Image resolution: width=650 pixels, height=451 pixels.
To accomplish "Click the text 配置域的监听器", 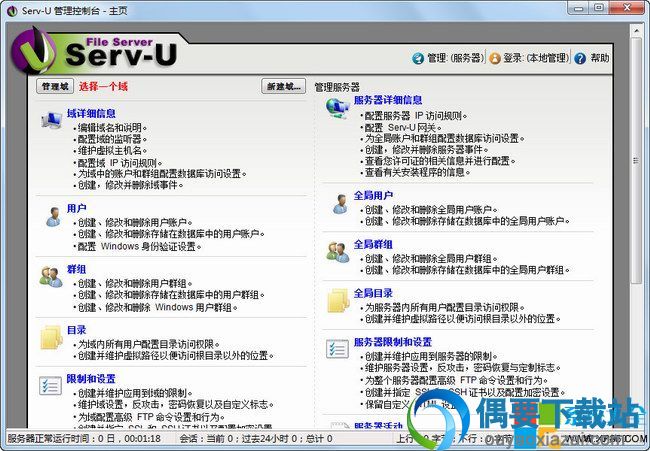I will [x=110, y=139].
